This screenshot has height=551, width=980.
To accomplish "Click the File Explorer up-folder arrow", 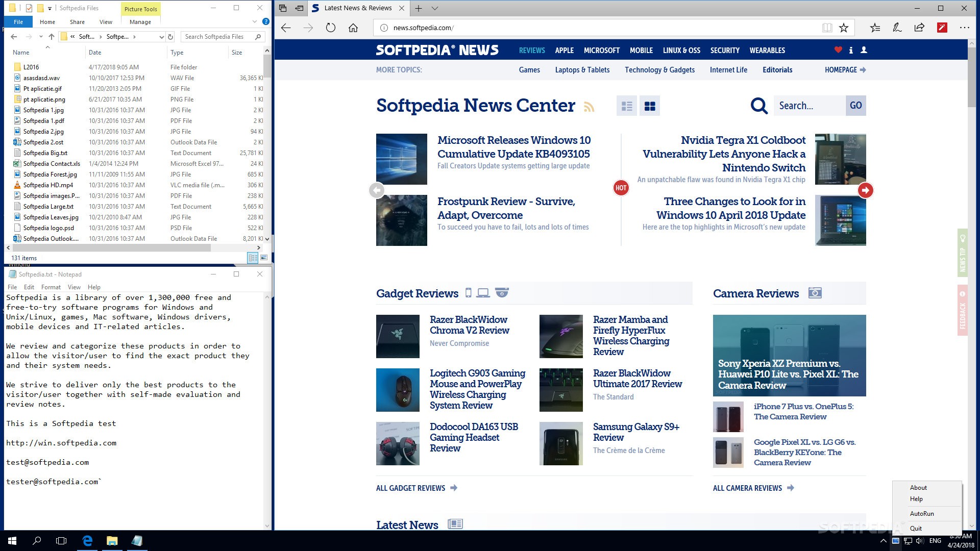I will [x=52, y=37].
